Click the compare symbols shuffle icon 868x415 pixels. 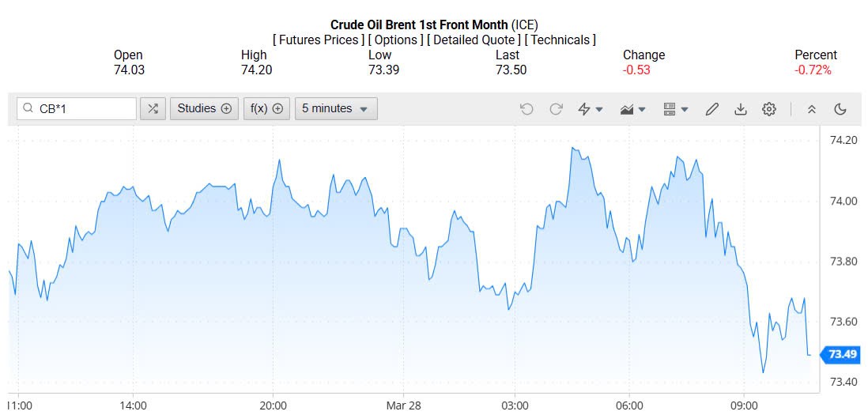tap(153, 109)
